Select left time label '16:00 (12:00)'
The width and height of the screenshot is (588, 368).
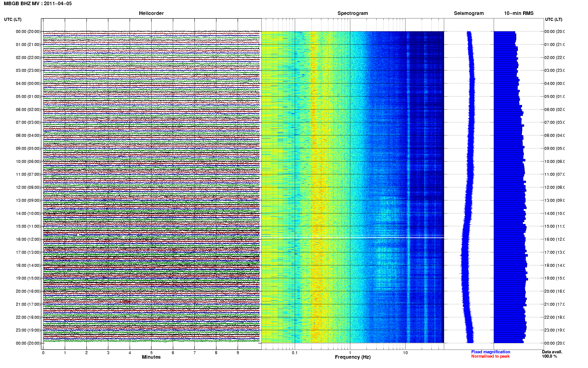tap(28, 239)
